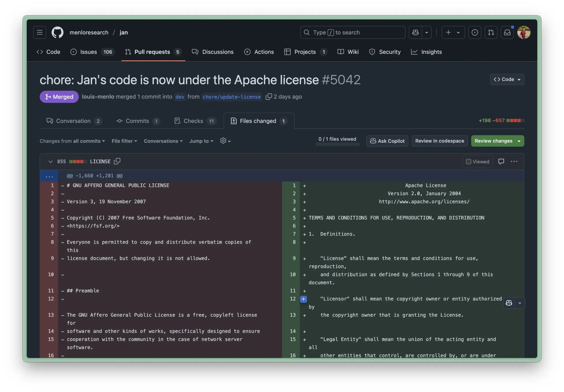564x392 pixels.
Task: Open the notifications inbox
Action: 507,32
